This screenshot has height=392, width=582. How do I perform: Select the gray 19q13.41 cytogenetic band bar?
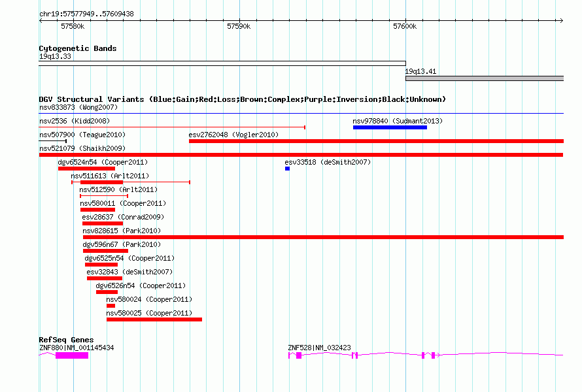pos(485,78)
